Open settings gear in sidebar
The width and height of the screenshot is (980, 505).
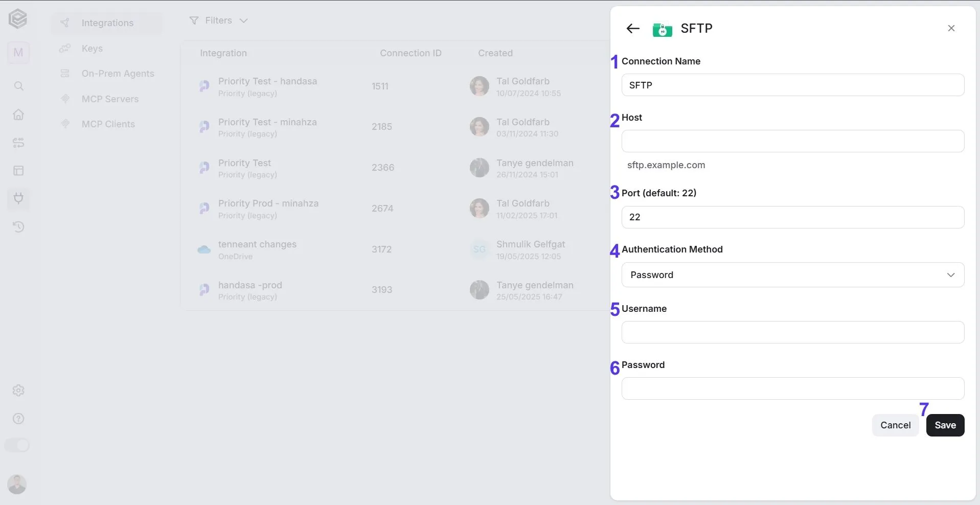(x=18, y=391)
